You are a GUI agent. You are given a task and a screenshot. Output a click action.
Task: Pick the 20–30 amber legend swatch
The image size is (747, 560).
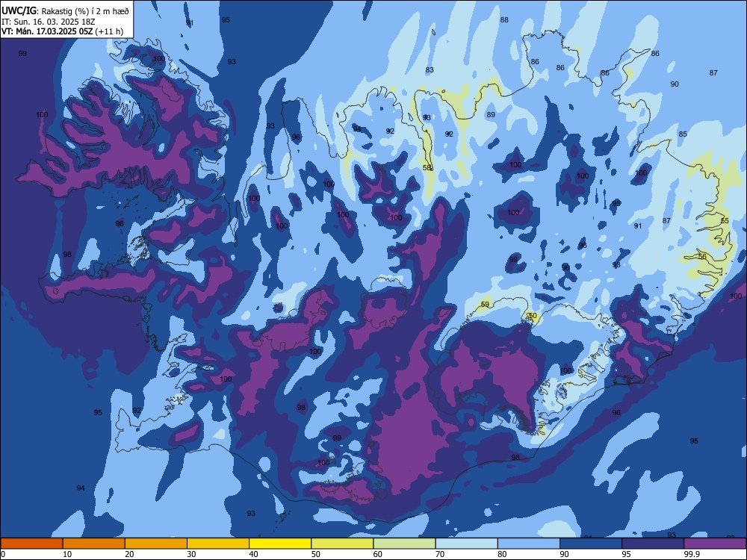point(156,544)
